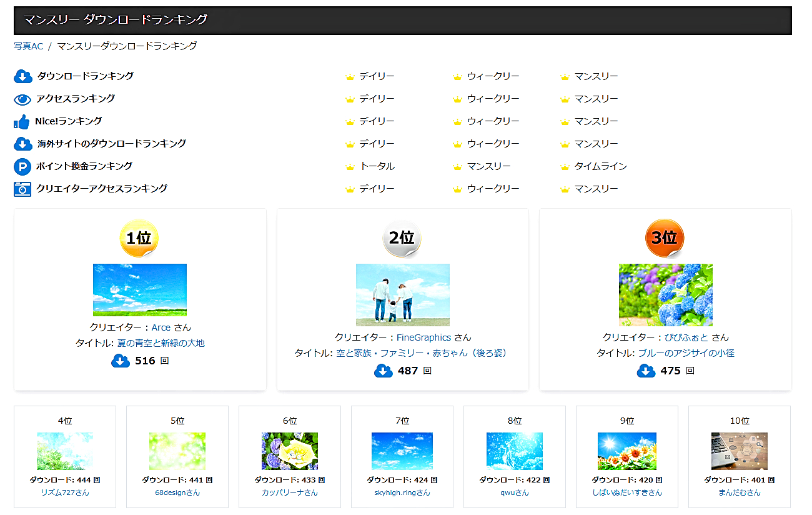This screenshot has height=515, width=812.
Task: Open ポイント換金ランキング マンスリー link
Action: (488, 166)
